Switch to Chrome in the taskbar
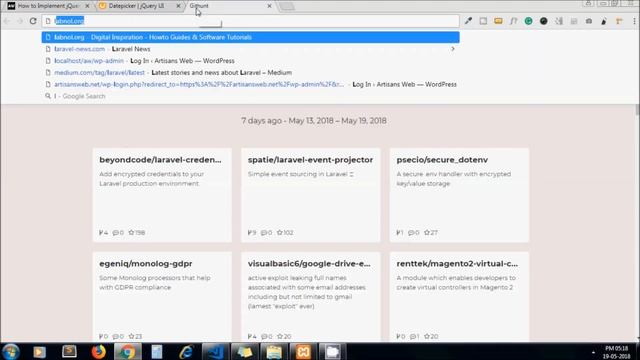Viewport: 640px width, 360px height. pyautogui.click(x=127, y=351)
